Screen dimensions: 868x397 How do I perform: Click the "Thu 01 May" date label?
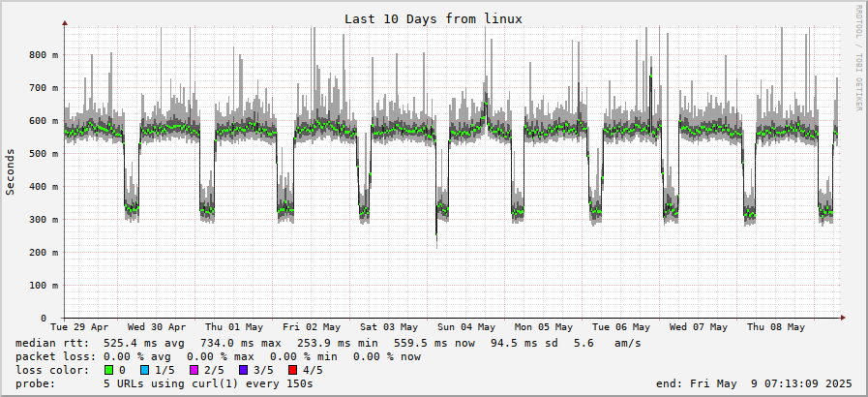(x=234, y=327)
